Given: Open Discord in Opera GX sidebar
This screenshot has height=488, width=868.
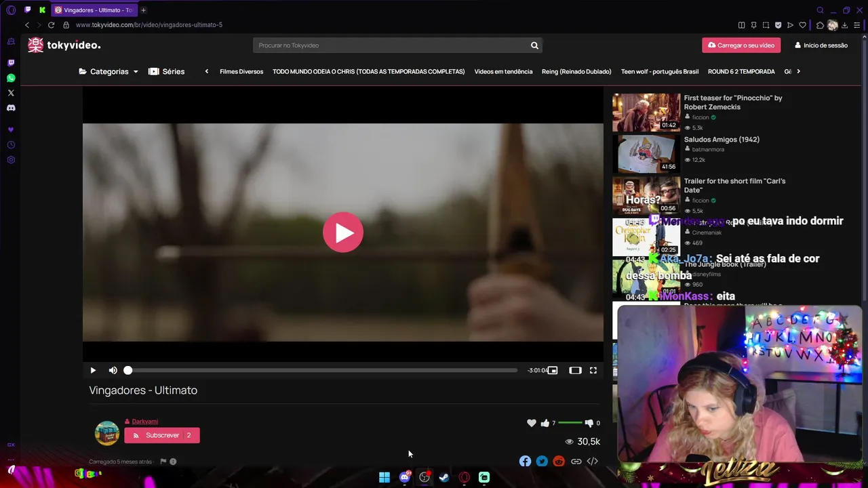Looking at the screenshot, I should (x=11, y=108).
